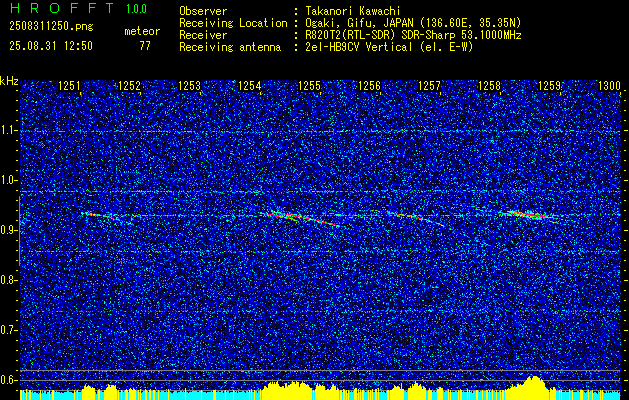Click the meteor count label
The image size is (629, 400).
[x=142, y=31]
